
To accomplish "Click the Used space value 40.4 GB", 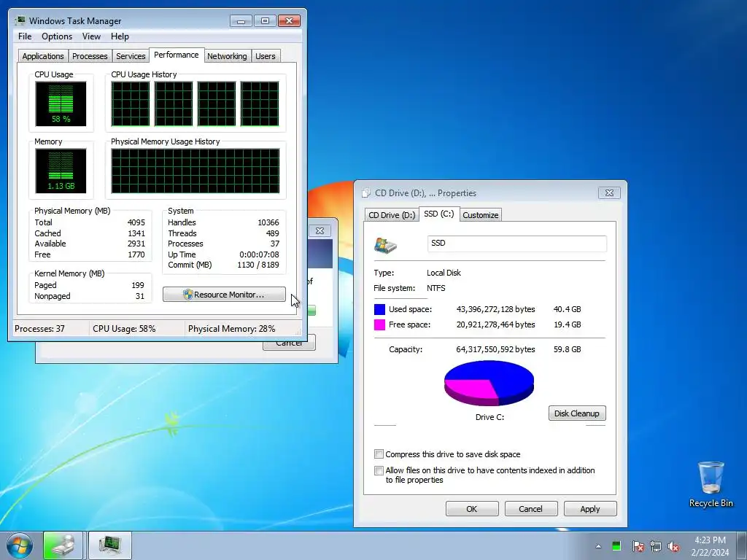I will click(567, 309).
